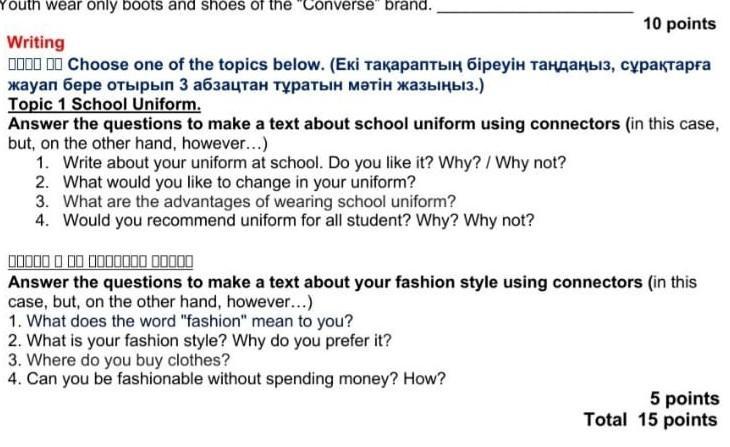Viewport: 730px width, 447px height.
Task: Click the 5 points label
Action: click(684, 398)
